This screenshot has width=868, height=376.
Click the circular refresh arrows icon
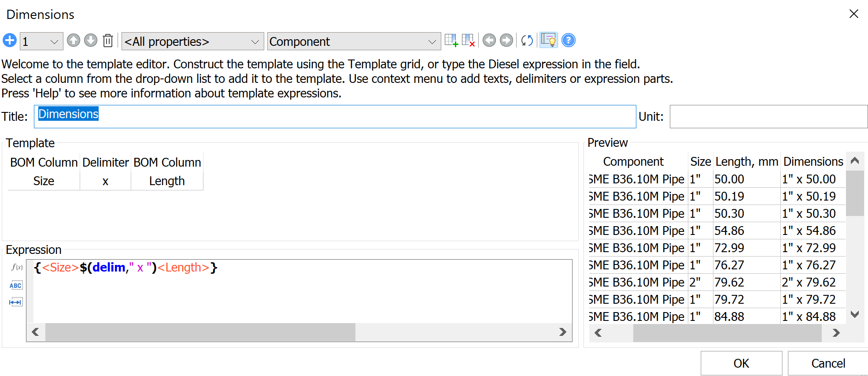[527, 41]
